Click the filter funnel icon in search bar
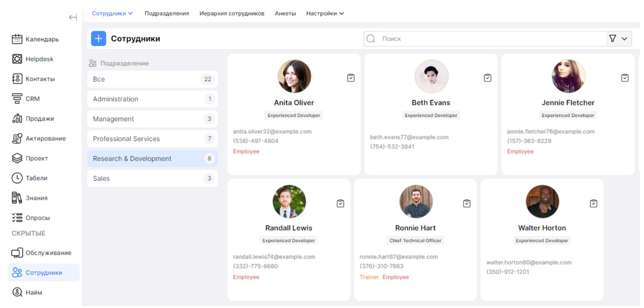This screenshot has height=308, width=644. click(613, 39)
